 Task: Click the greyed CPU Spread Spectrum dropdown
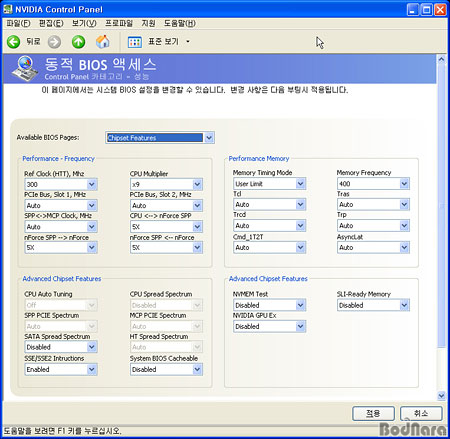coord(166,305)
